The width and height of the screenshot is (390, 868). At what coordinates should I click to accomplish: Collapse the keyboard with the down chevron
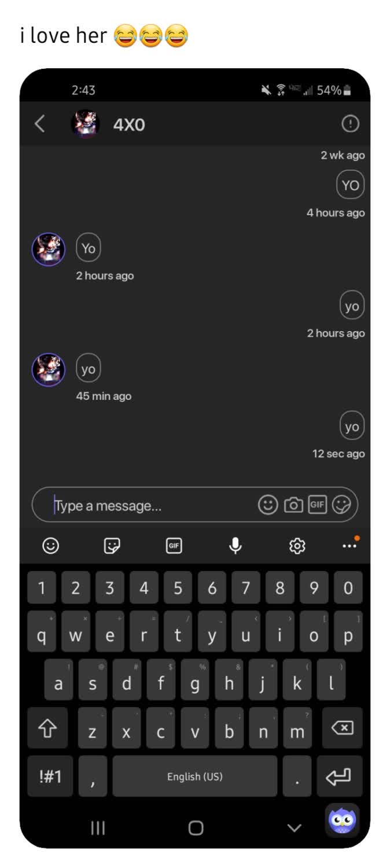(x=295, y=828)
